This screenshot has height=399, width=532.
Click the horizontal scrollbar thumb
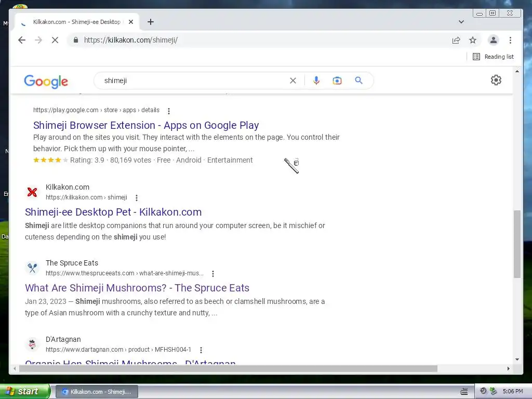[228, 368]
